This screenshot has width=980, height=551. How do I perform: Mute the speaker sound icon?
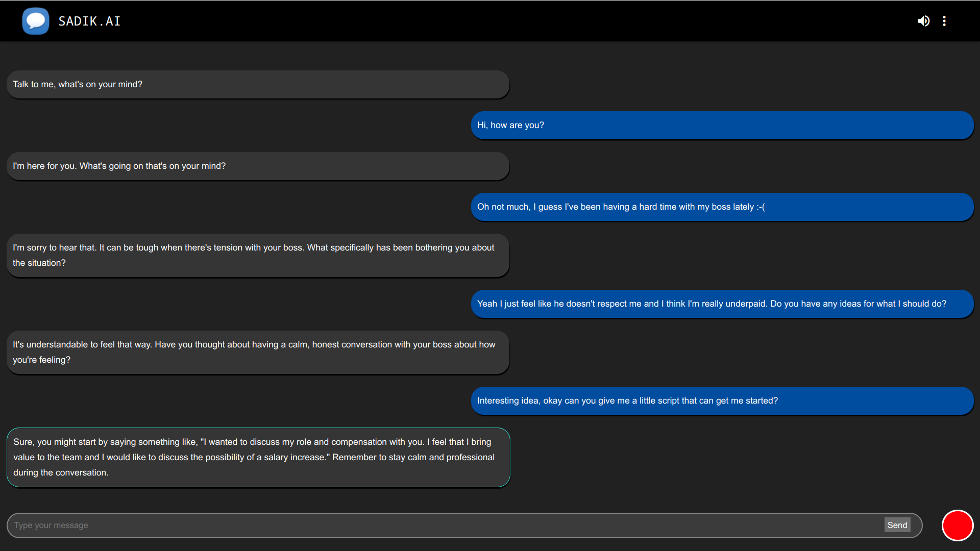point(923,21)
